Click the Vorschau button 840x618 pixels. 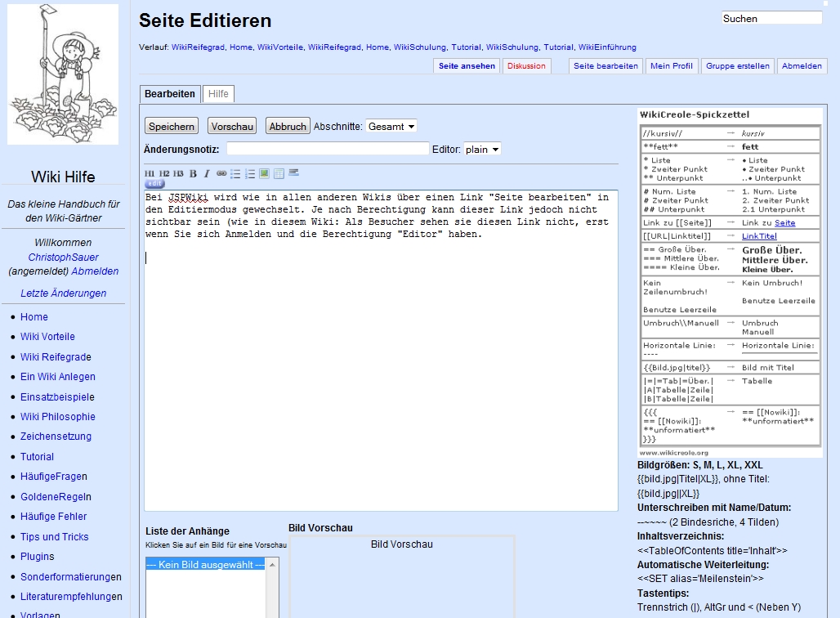coord(232,127)
